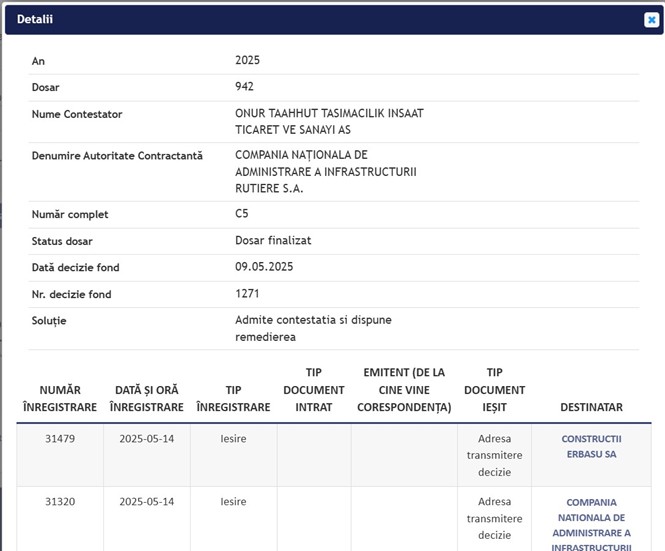This screenshot has width=665, height=551.
Task: Open CONSTRUCTII ERBASU SA recipient link
Action: (x=591, y=446)
